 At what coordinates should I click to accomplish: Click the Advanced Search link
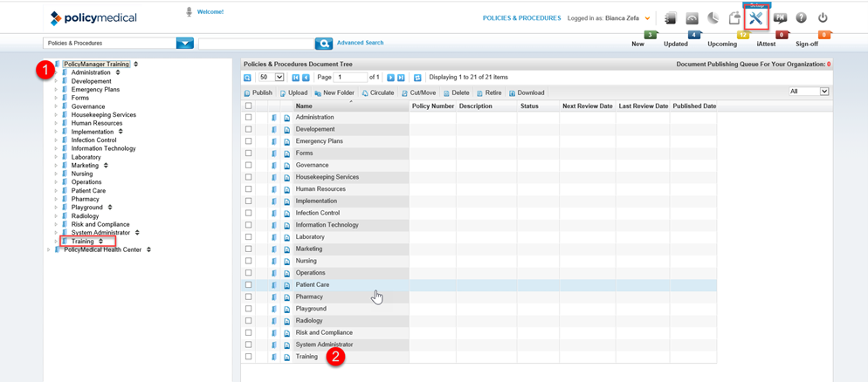pyautogui.click(x=361, y=43)
